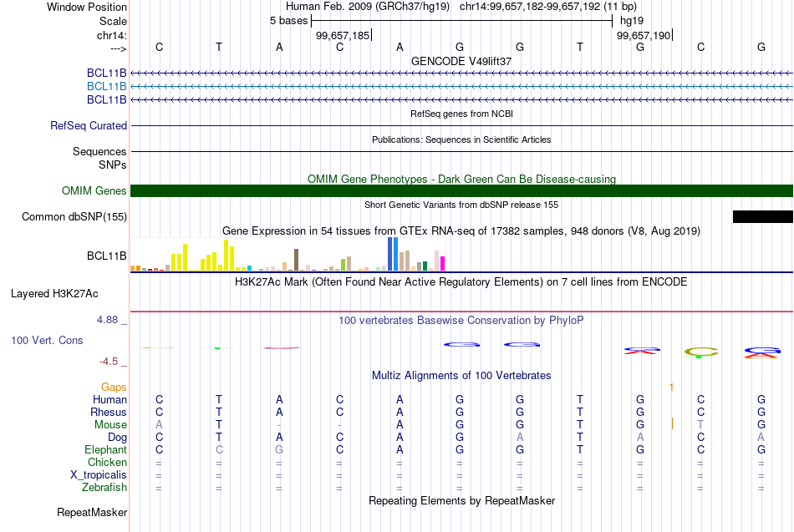
Task: Click the GENCODE V49lift37 track title
Action: point(461,61)
